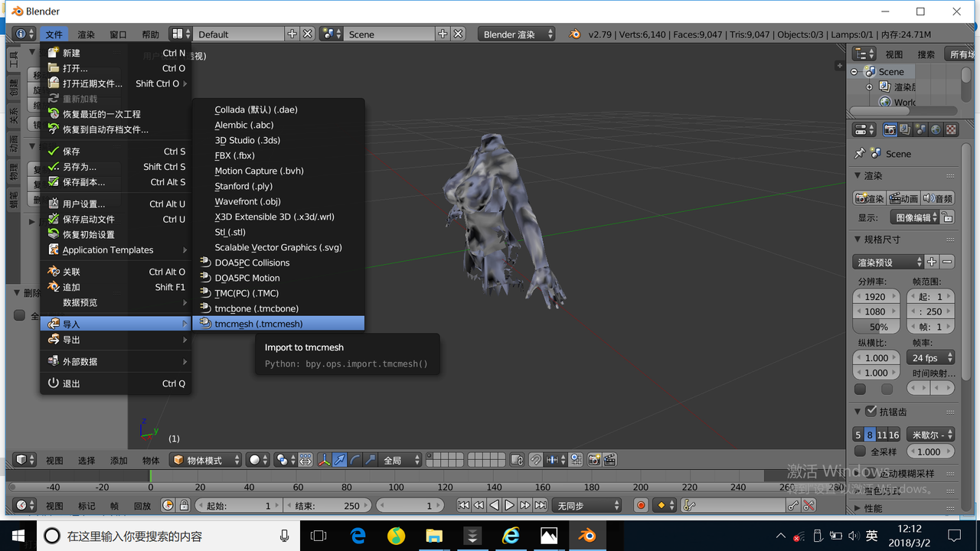Image resolution: width=980 pixels, height=551 pixels.
Task: Click the OpenGL render image camera icon
Action: coord(595,460)
